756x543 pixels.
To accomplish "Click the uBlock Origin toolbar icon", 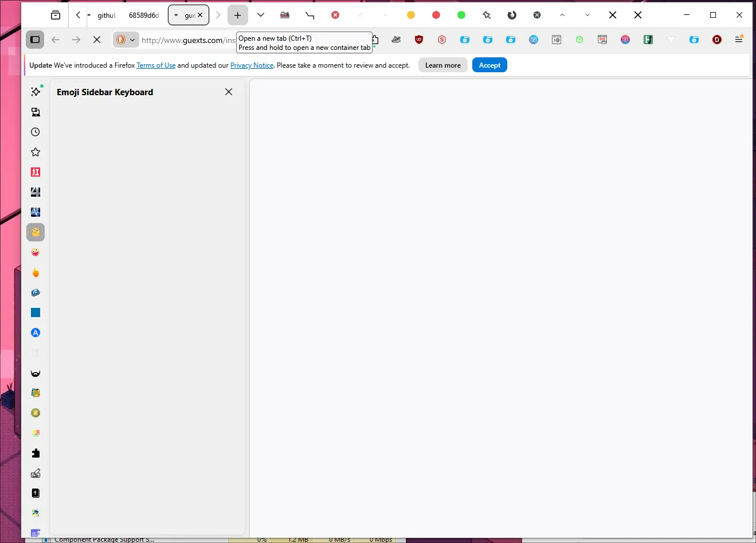I will [418, 40].
